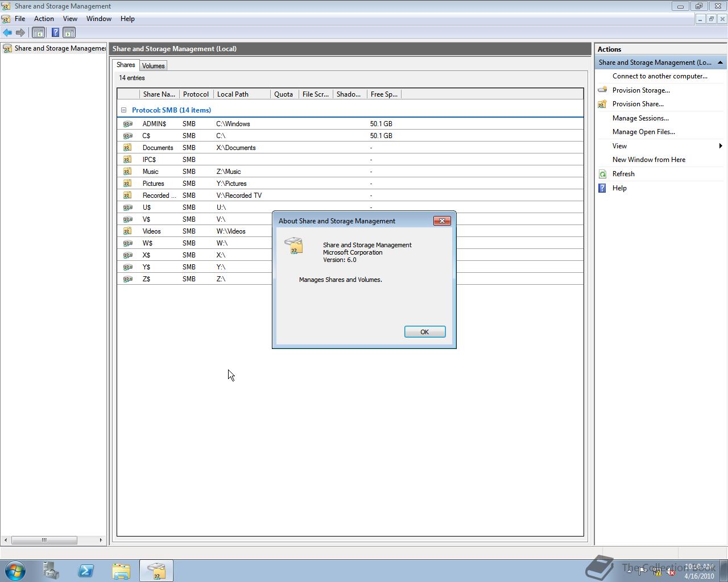Viewport: 728px width, 582px height.
Task: Click the Provision Share icon in Actions
Action: 602,104
